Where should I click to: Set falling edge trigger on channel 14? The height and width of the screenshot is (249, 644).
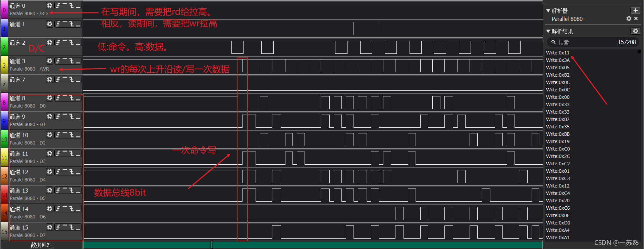71,209
